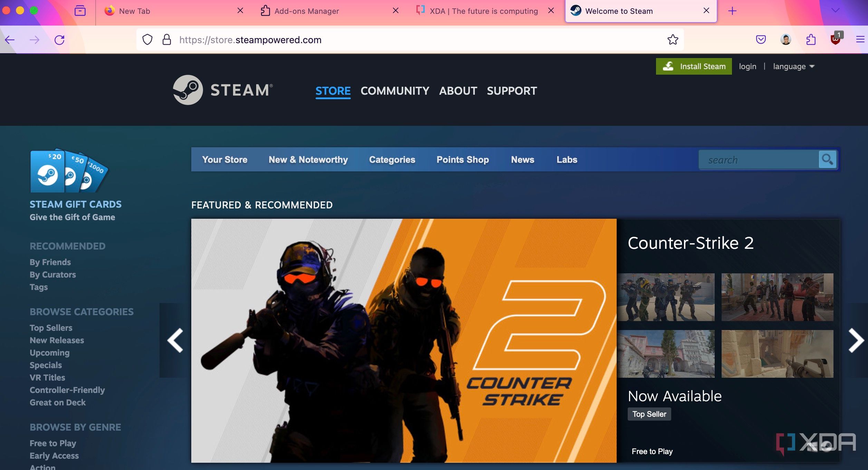Close the XDA tab

click(x=551, y=11)
